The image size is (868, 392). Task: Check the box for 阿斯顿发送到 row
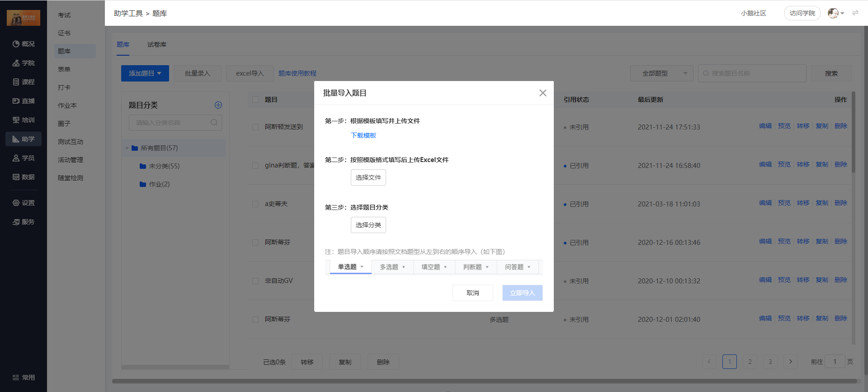click(x=255, y=127)
